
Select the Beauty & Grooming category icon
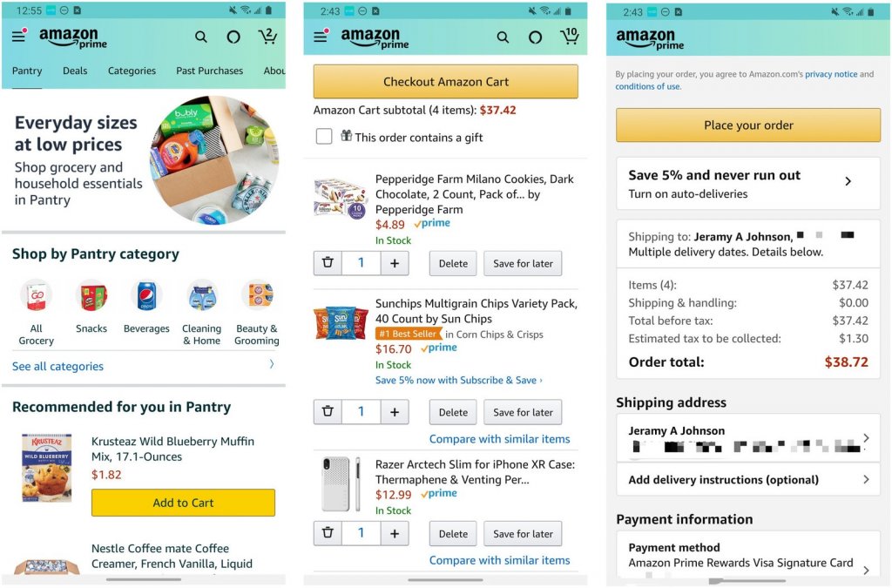[257, 298]
